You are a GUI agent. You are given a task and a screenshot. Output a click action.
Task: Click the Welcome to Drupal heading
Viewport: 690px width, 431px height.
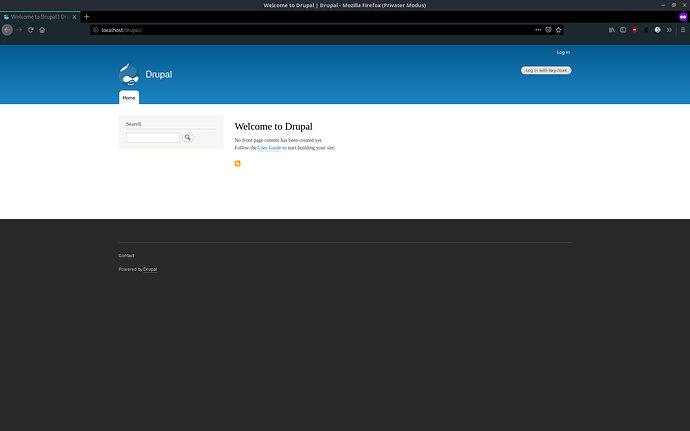[x=273, y=126]
